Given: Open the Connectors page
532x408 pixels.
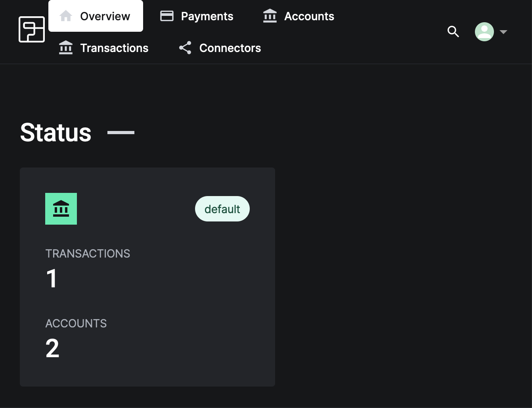Looking at the screenshot, I should click(x=230, y=48).
